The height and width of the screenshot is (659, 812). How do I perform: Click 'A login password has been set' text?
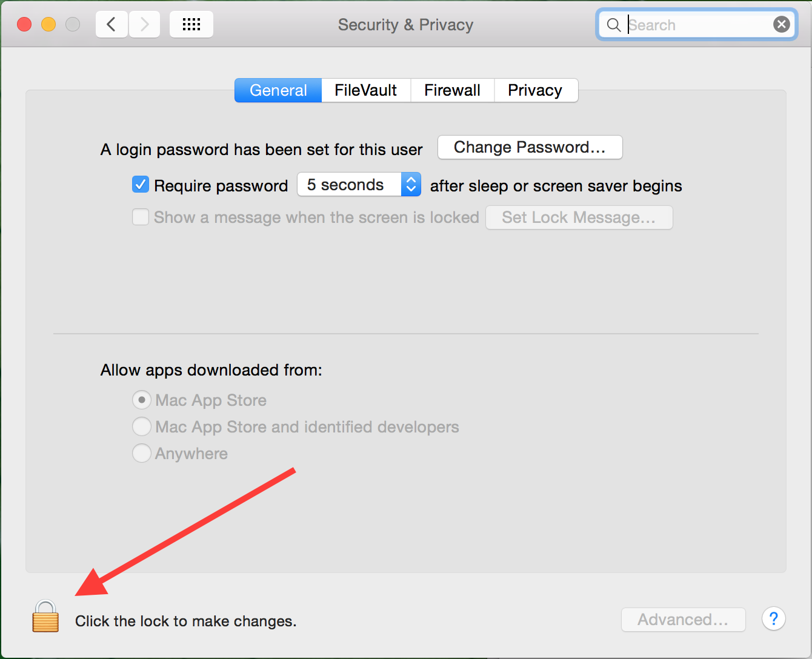262,150
